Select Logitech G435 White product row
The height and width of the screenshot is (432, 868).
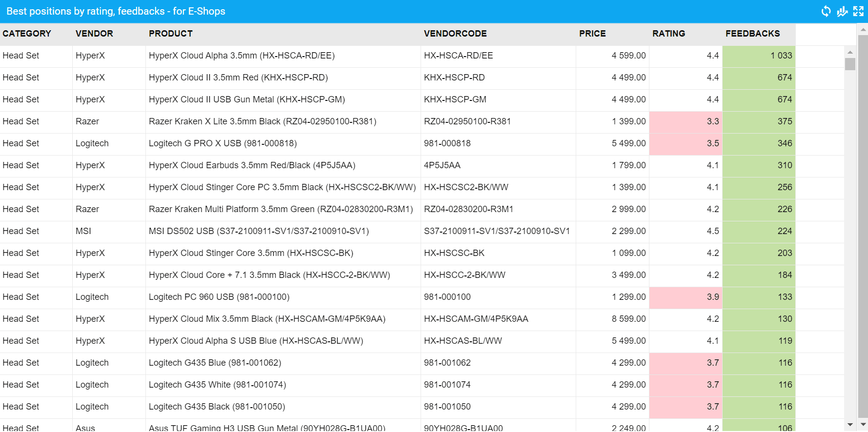[217, 385]
